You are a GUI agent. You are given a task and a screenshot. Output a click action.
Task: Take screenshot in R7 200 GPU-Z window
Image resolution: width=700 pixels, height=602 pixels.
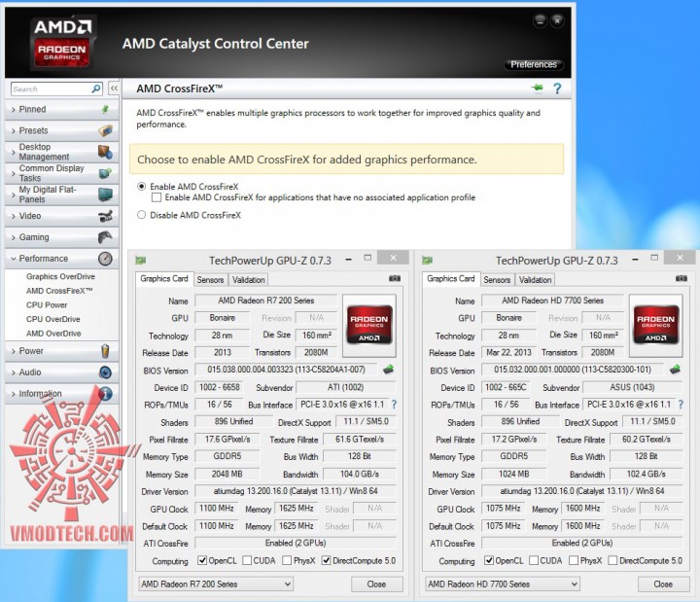(395, 279)
